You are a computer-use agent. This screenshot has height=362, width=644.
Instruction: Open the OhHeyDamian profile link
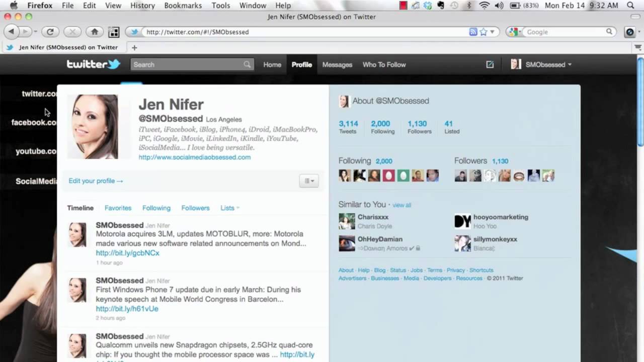coord(380,239)
